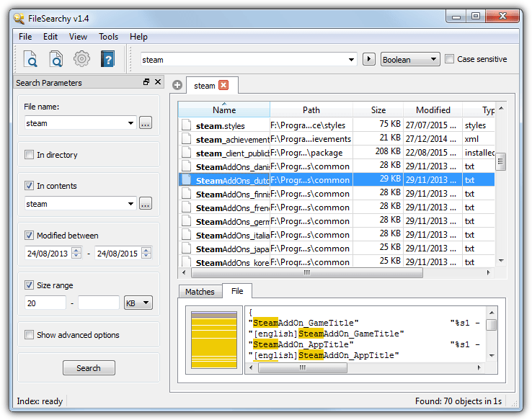Open the Edit menu
Image resolution: width=532 pixels, height=420 pixels.
50,37
